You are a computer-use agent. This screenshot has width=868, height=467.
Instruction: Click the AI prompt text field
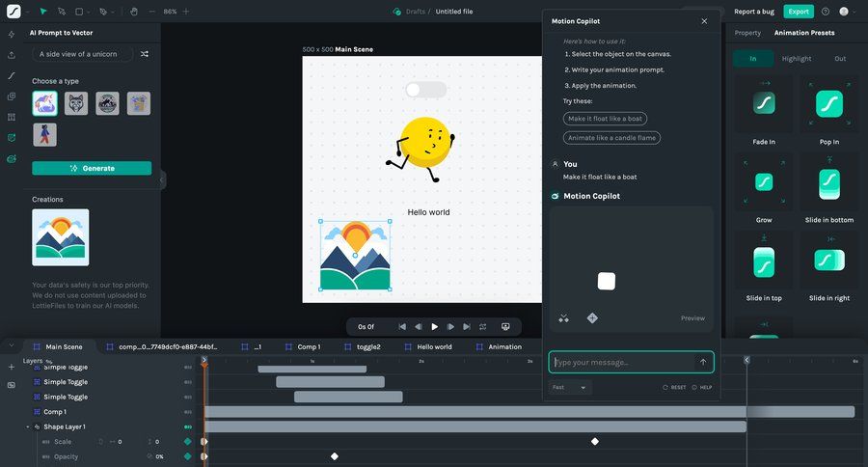point(82,54)
